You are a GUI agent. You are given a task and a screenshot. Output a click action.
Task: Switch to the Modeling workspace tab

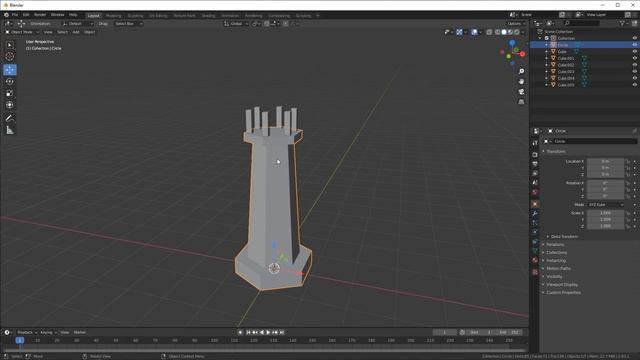coord(113,16)
